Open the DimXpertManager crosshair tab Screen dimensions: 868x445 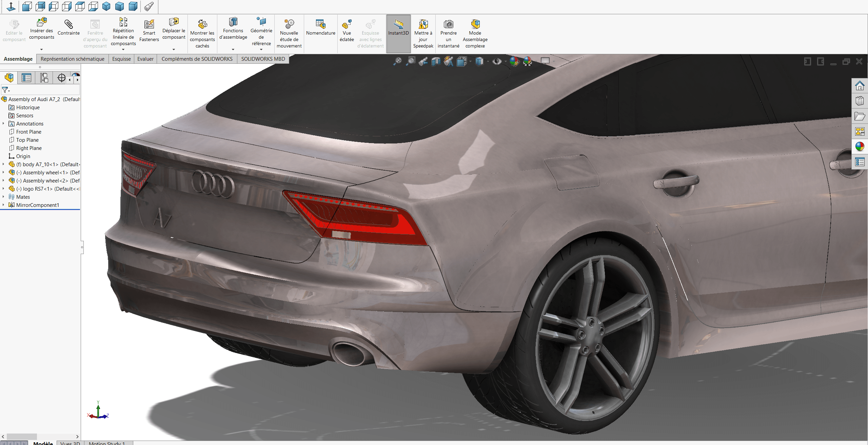click(61, 78)
